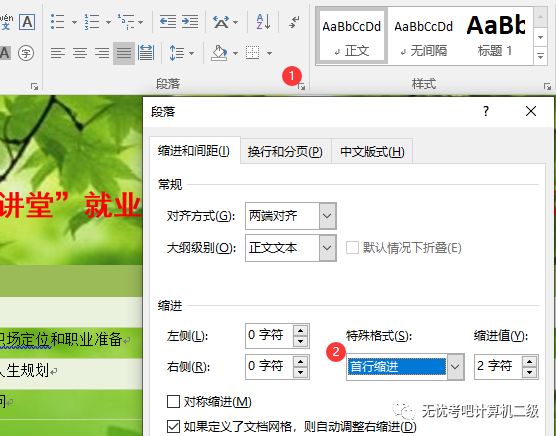This screenshot has height=436, width=556.
Task: Apply the 正文 style
Action: pos(351,36)
